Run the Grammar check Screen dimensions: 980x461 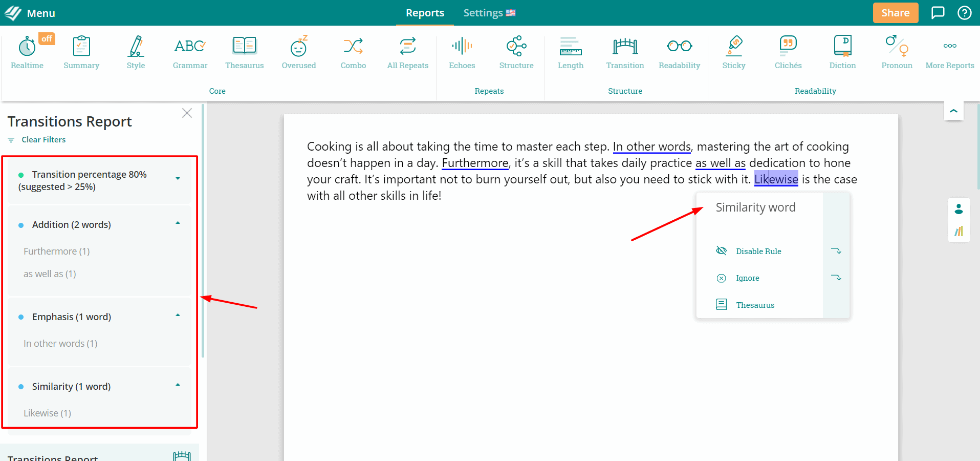tap(190, 53)
